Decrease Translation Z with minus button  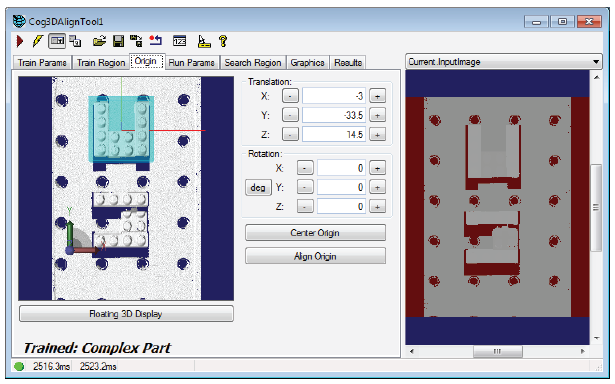(290, 134)
